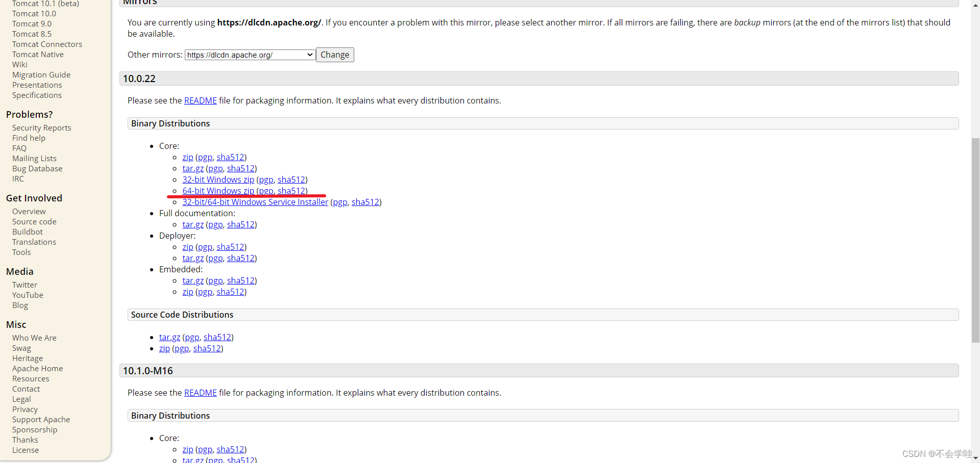
Task: Open pgp signature for 32-bit Windows zip
Action: (x=266, y=179)
